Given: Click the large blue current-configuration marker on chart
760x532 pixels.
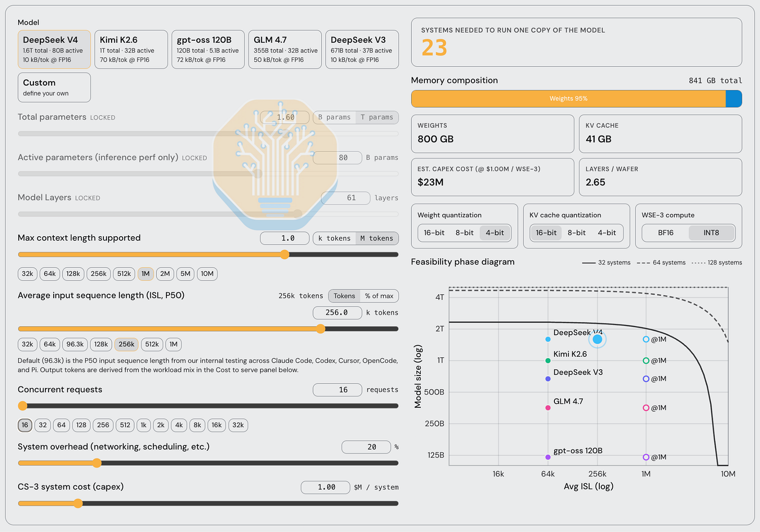Looking at the screenshot, I should click(x=598, y=340).
